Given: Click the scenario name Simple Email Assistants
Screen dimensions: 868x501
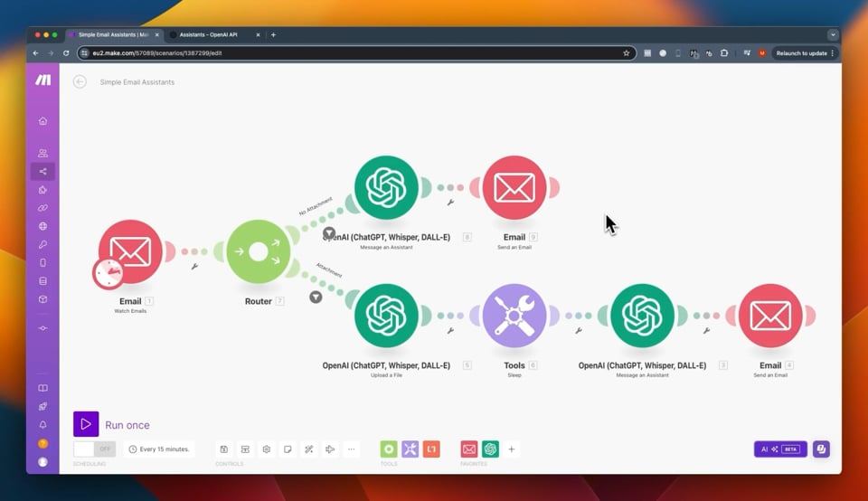Looking at the screenshot, I should point(137,82).
